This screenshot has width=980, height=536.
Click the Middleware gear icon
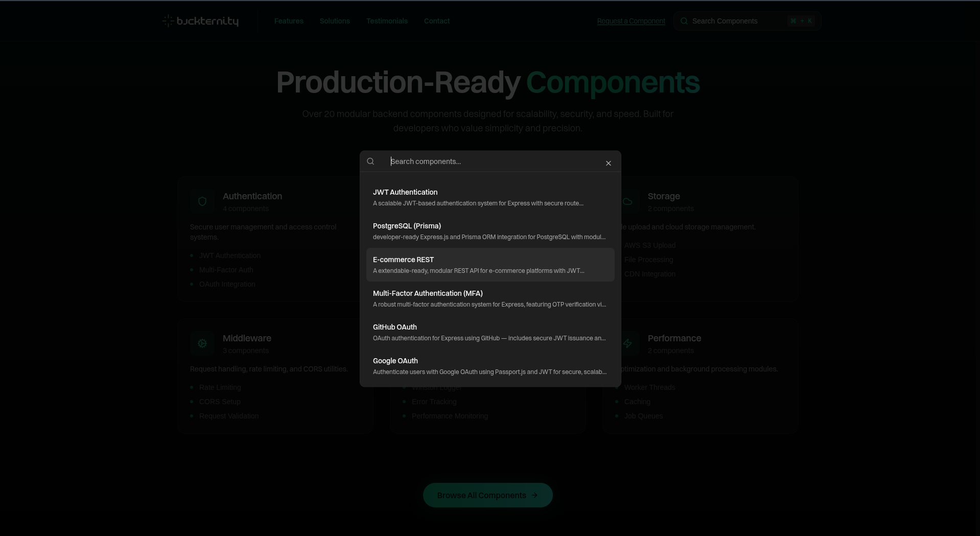pyautogui.click(x=202, y=343)
